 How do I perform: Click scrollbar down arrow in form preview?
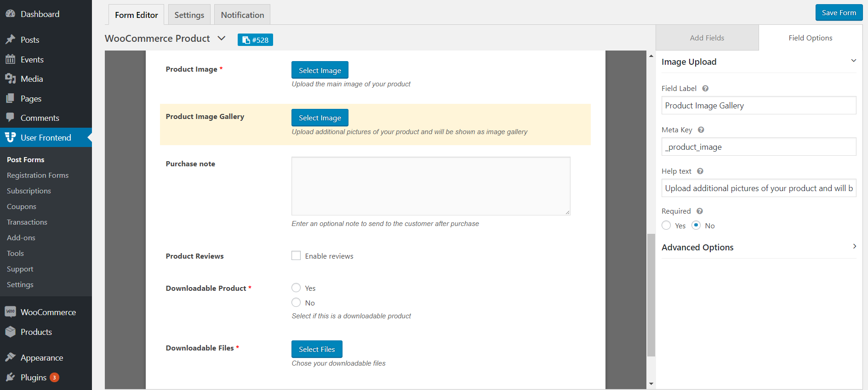click(x=651, y=384)
